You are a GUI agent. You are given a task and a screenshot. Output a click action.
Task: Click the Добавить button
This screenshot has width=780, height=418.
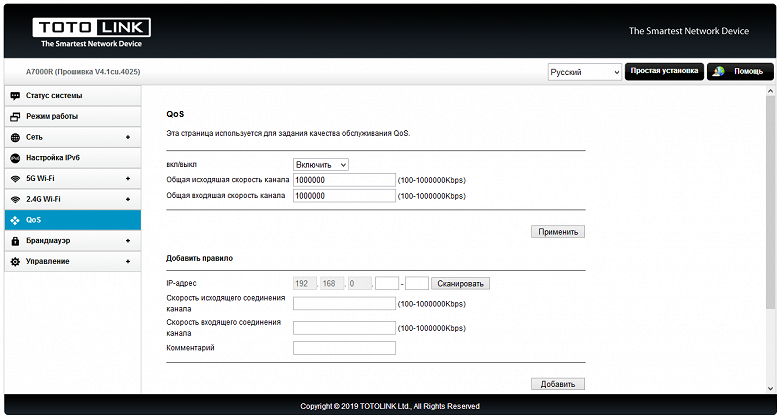point(558,384)
